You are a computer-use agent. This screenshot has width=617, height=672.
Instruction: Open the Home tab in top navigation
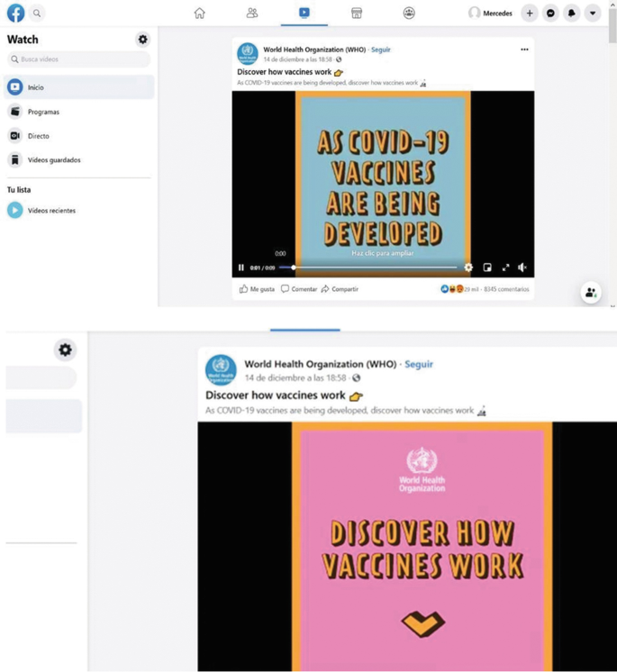pyautogui.click(x=200, y=14)
